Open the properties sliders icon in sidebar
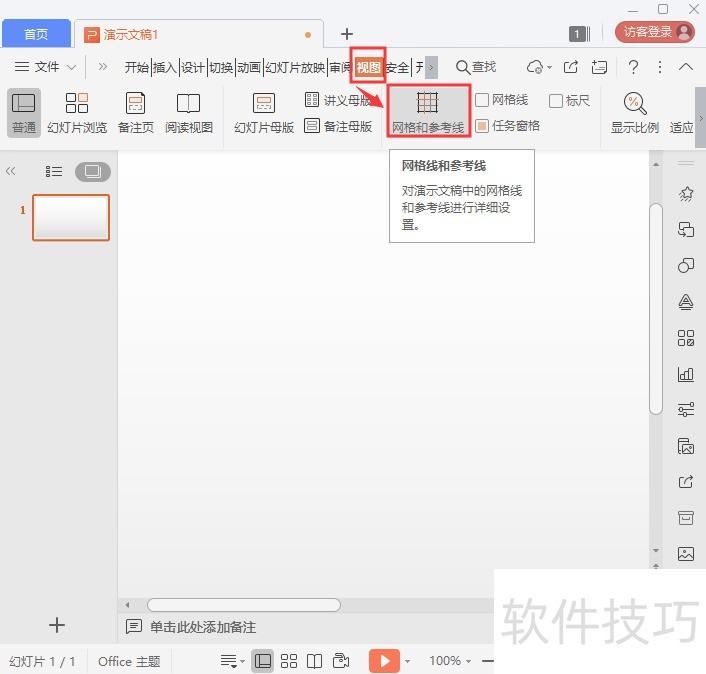The image size is (706, 674). click(686, 409)
